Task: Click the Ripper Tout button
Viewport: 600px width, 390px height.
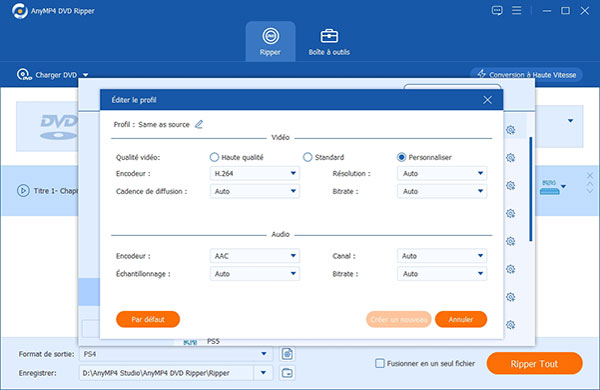Action: pos(535,364)
